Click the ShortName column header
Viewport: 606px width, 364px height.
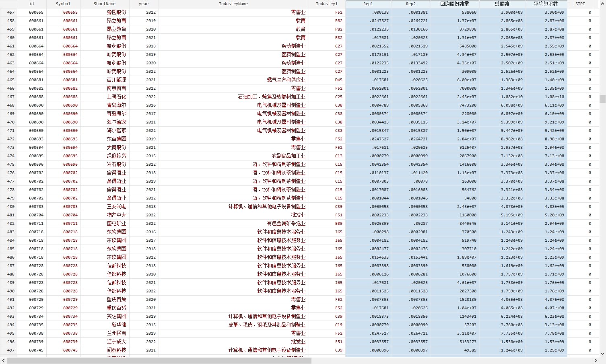pos(105,4)
